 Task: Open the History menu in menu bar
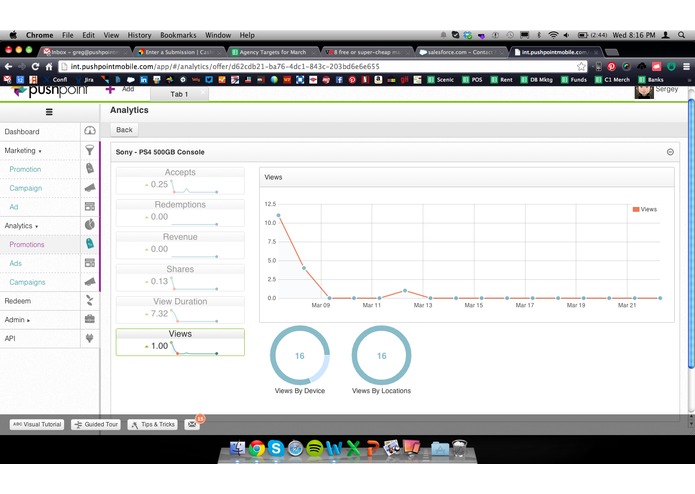139,35
